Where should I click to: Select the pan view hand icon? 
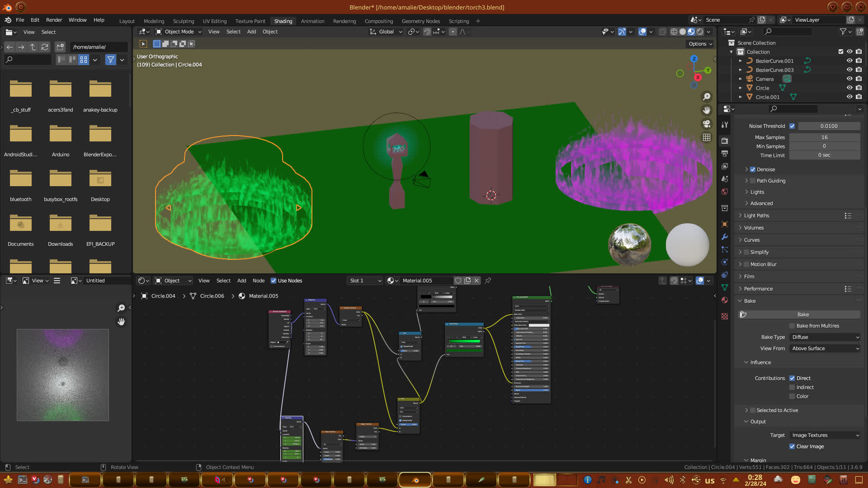(x=707, y=110)
